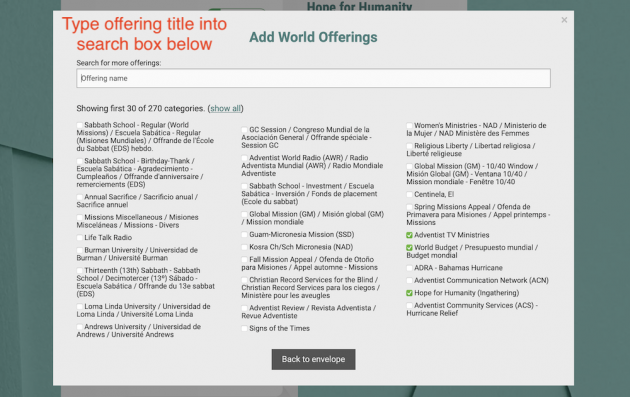630x397 pixels.
Task: Tick Thirteenth (13th) Sabbath checkbox
Action: pyautogui.click(x=80, y=271)
